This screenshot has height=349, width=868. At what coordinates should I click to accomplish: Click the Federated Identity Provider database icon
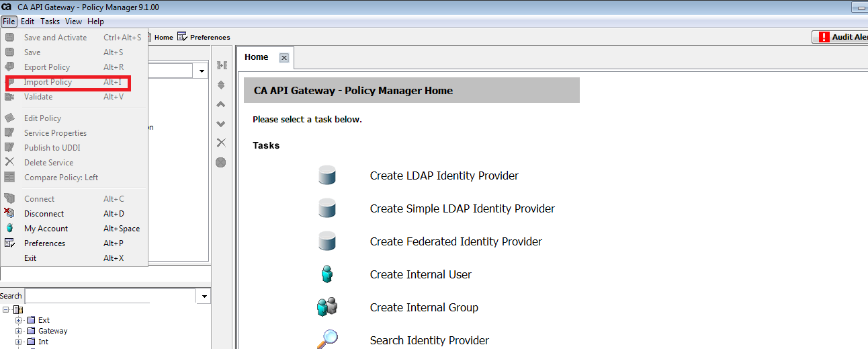click(x=327, y=241)
